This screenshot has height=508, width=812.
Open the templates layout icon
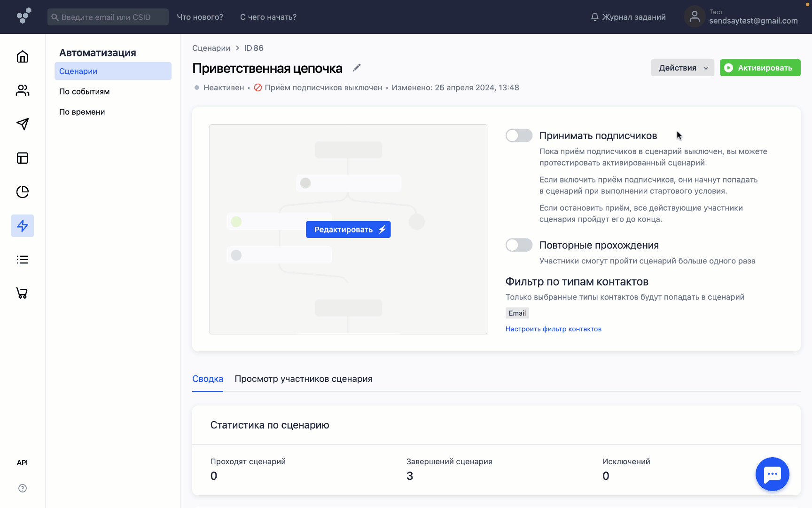point(23,158)
